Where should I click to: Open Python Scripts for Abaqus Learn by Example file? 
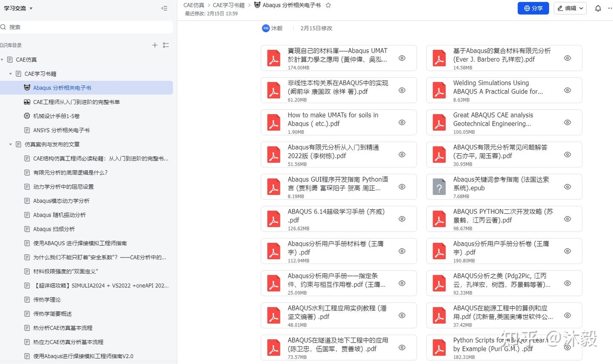[504, 348]
